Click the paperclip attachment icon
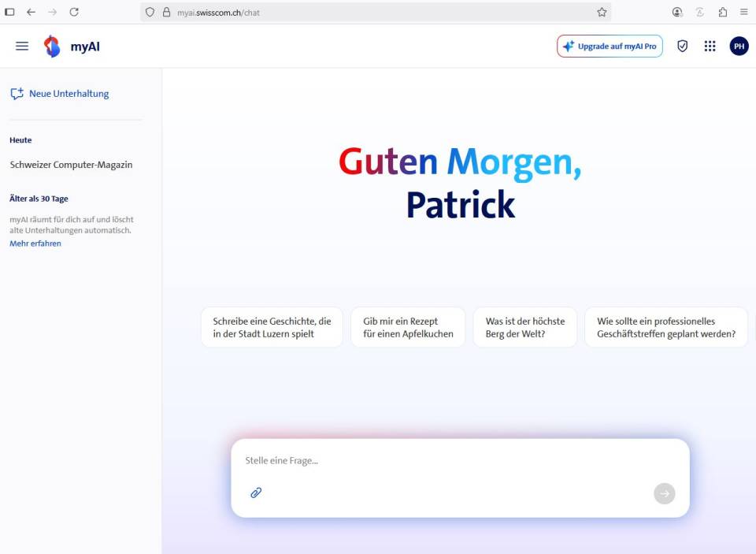This screenshot has width=756, height=554. pos(256,493)
